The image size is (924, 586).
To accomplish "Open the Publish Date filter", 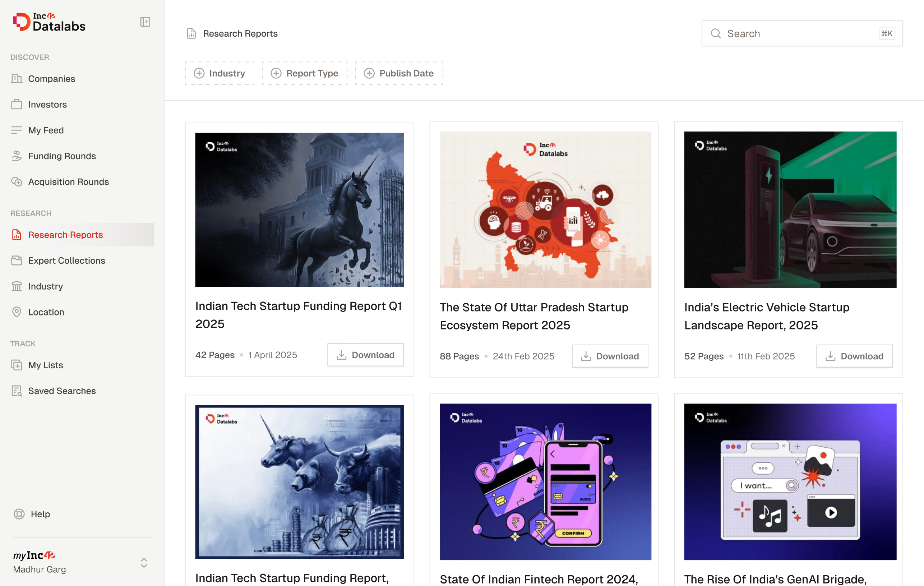I will tap(399, 73).
